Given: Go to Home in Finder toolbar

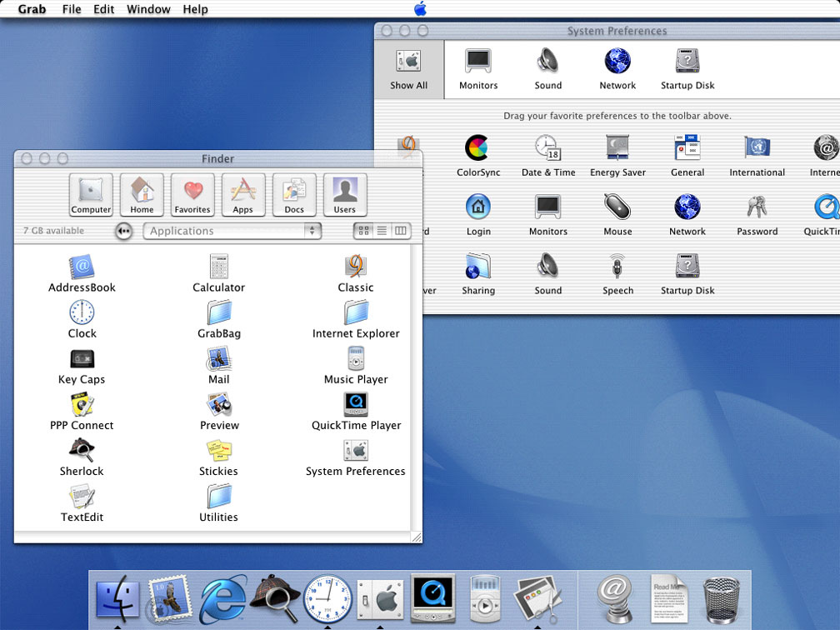Looking at the screenshot, I should tap(142, 194).
